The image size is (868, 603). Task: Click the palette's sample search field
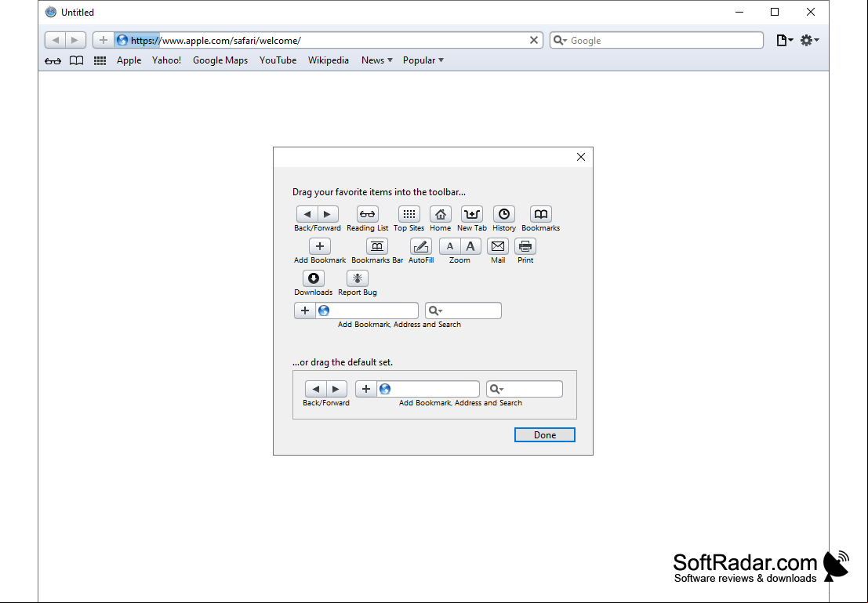[x=463, y=311]
